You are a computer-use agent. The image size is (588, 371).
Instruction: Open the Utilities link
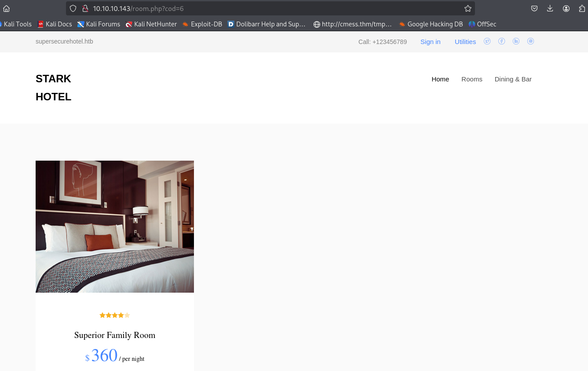pos(465,42)
